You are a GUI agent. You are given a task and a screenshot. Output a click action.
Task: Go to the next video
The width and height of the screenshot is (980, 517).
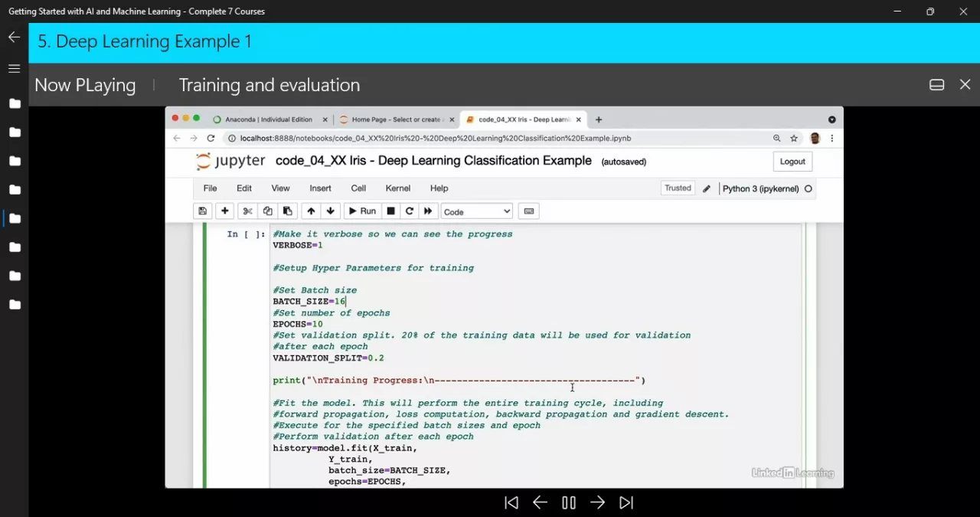(598, 502)
